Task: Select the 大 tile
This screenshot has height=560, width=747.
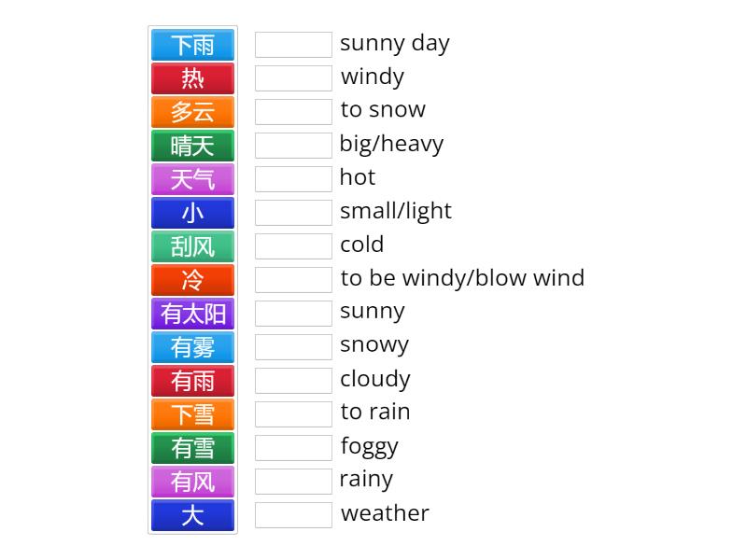Action: pyautogui.click(x=192, y=514)
